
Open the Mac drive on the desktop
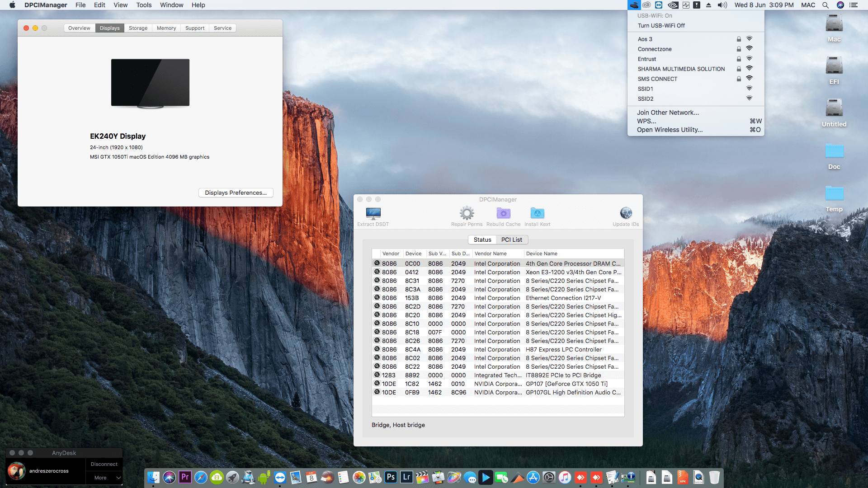834,24
